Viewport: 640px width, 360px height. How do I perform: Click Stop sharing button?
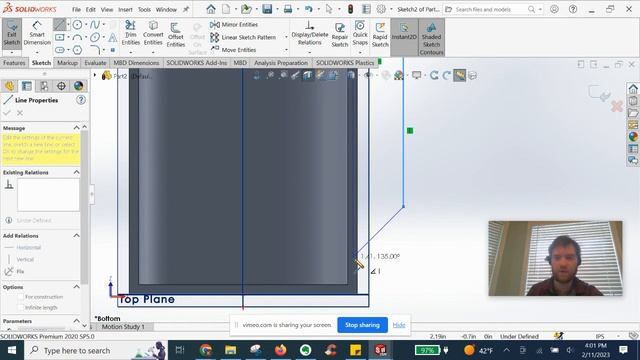tap(362, 325)
